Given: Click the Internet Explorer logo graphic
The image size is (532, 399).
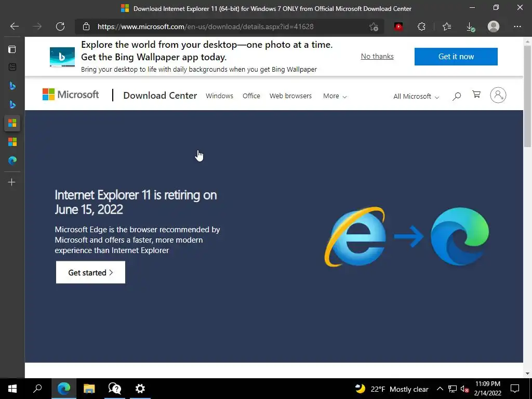Looking at the screenshot, I should [355, 236].
